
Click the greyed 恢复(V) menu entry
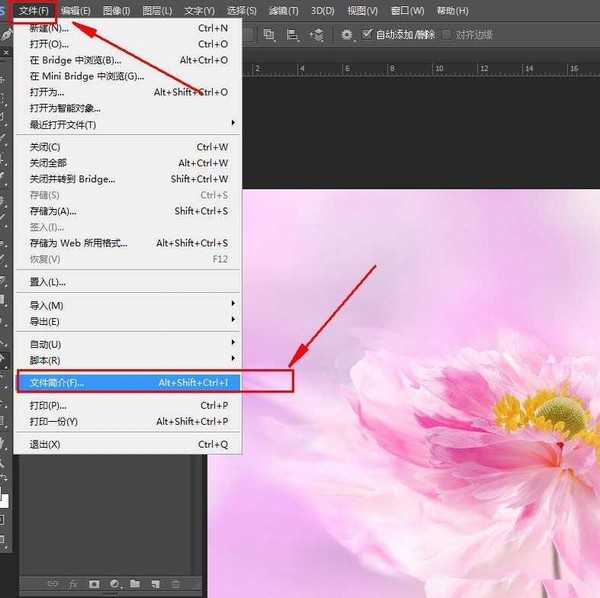pos(128,259)
